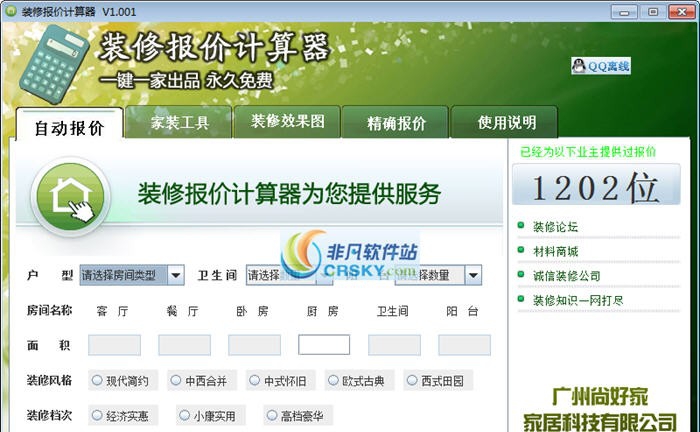
Task: Maximize the 装修报价计算器 window
Action: coord(653,12)
